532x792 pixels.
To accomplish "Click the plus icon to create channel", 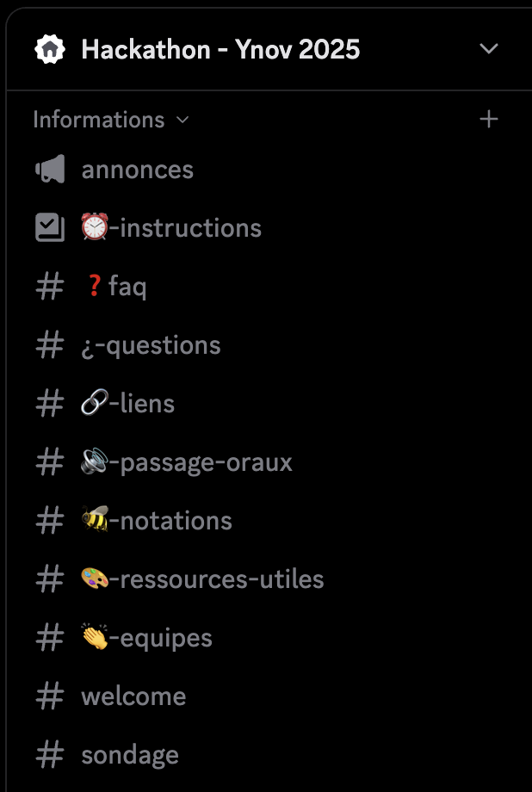I will coord(488,120).
